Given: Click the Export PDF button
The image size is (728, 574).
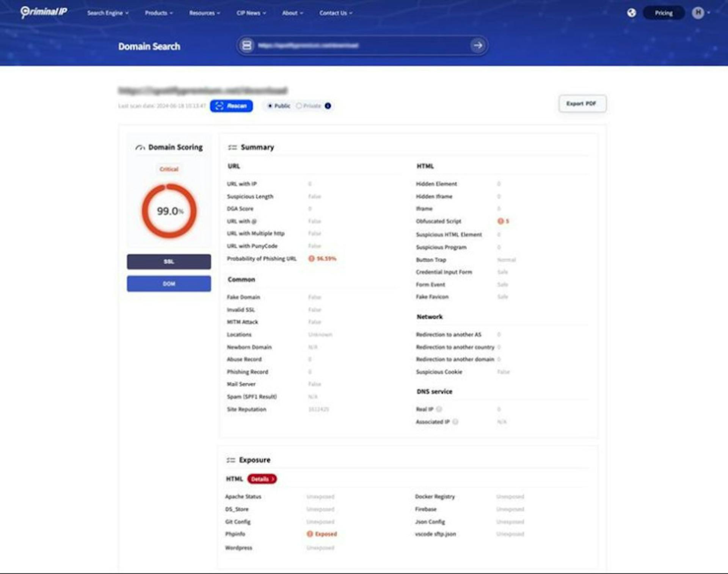Looking at the screenshot, I should [x=582, y=104].
